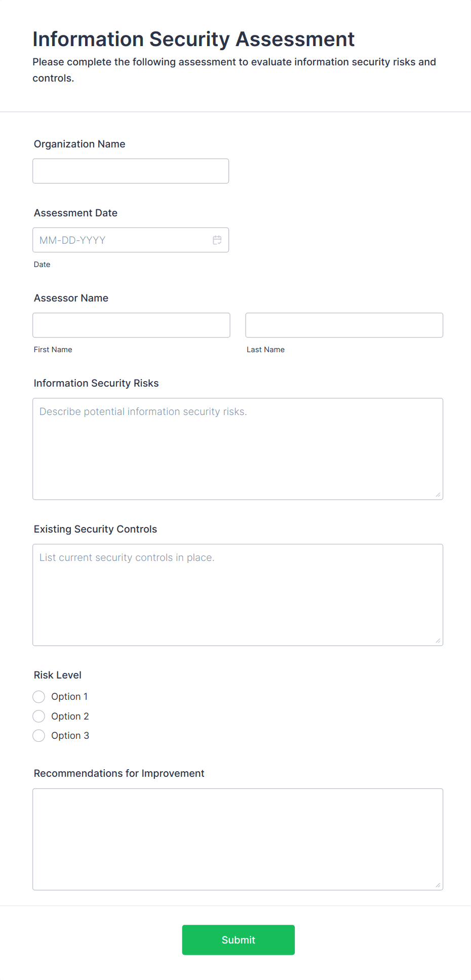Open the calendar date picker icon
471x980 pixels.
tap(217, 240)
